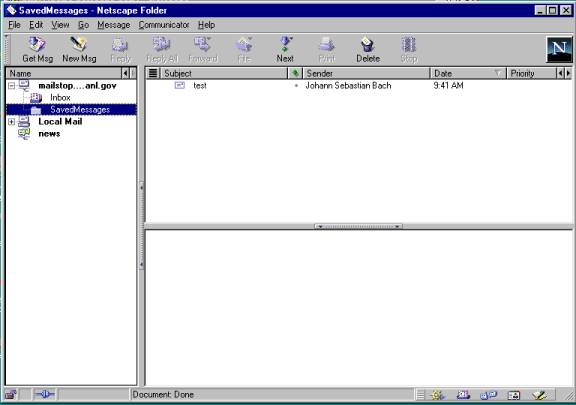Click the 9:41 AM date cell

pos(448,86)
